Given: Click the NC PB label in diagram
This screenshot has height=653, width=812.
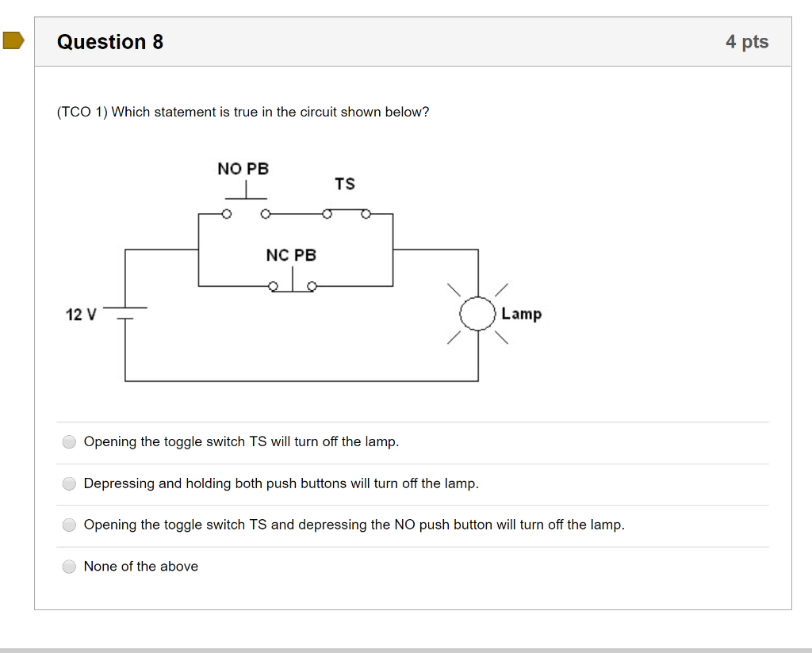Looking at the screenshot, I should tap(291, 255).
